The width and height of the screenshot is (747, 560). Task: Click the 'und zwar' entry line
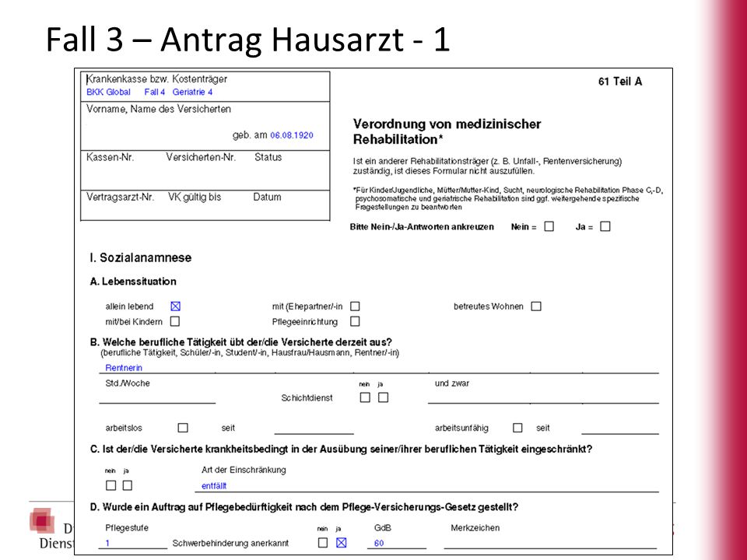pos(544,397)
